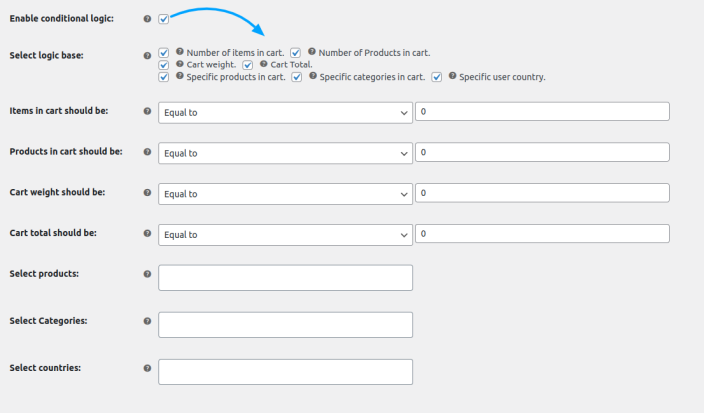Click help icon beside Enable conditional logic
Viewport: 704px width, 413px height.
coord(148,19)
